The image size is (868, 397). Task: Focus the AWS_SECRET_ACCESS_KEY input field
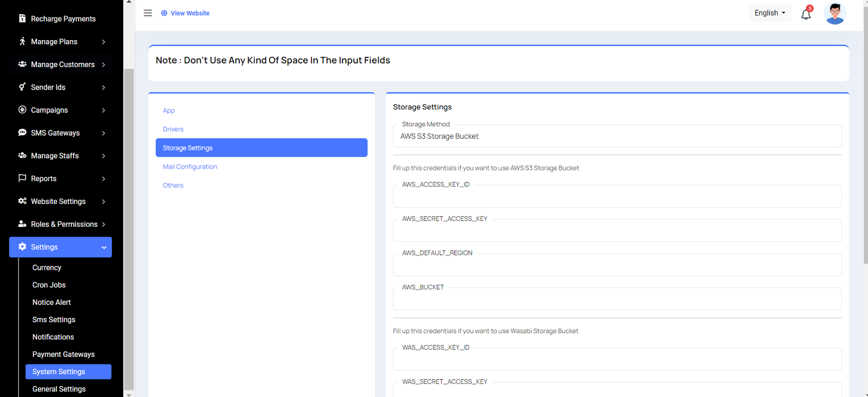617,230
